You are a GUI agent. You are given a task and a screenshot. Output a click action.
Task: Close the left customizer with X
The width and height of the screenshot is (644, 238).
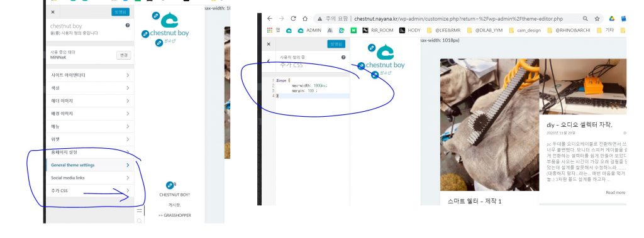coord(53,12)
